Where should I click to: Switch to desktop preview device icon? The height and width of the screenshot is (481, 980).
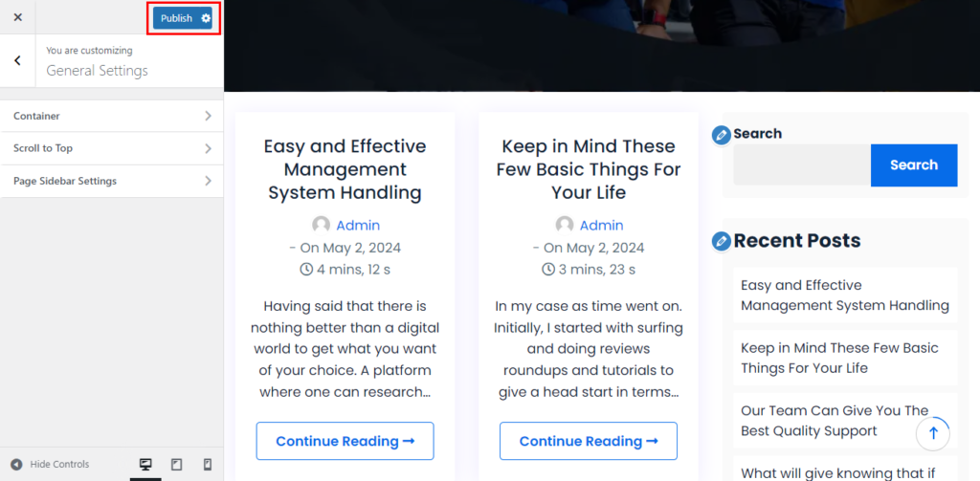click(x=145, y=464)
